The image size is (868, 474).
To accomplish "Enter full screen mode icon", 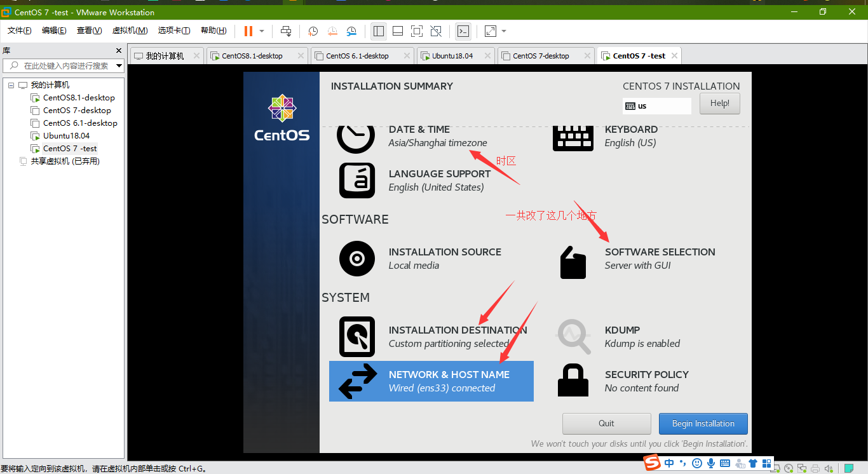I will coord(417,31).
